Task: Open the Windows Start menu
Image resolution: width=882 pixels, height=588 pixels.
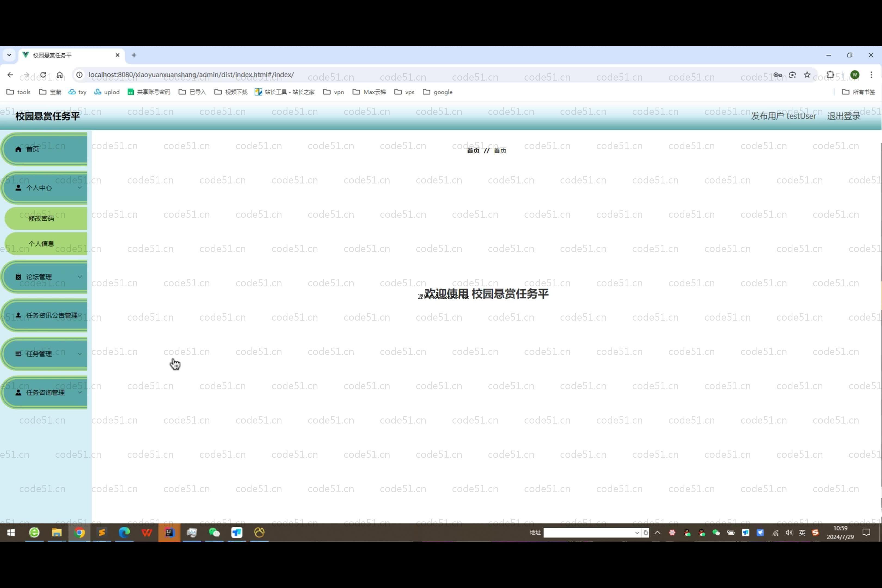Action: coord(11,532)
